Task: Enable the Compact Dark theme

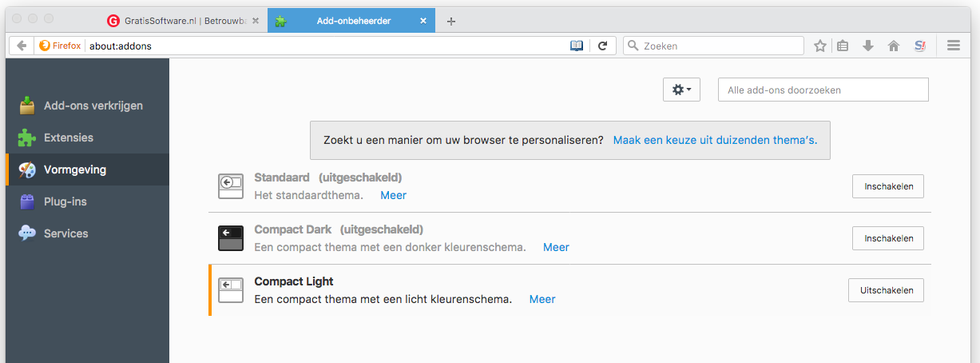Action: tap(887, 238)
